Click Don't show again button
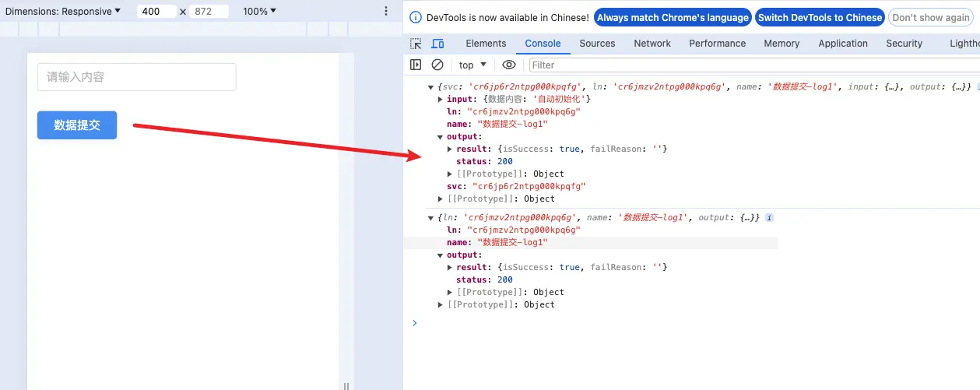The image size is (980, 390). (931, 17)
